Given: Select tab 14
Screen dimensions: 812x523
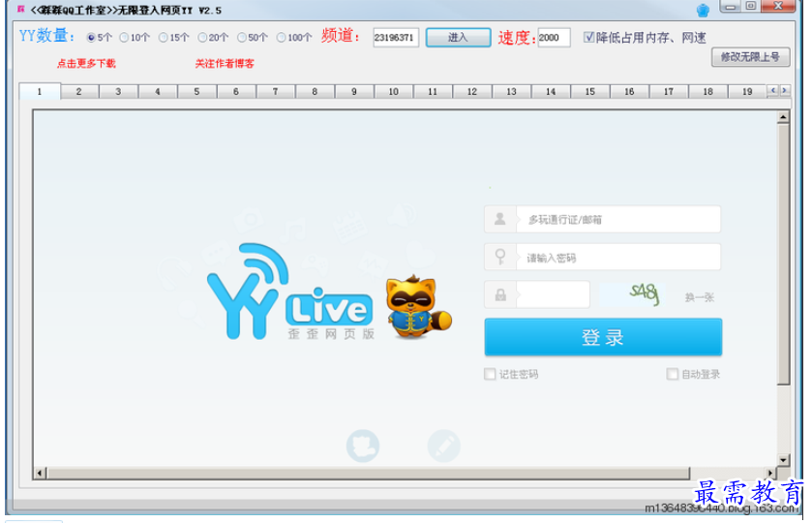Looking at the screenshot, I should [x=551, y=92].
